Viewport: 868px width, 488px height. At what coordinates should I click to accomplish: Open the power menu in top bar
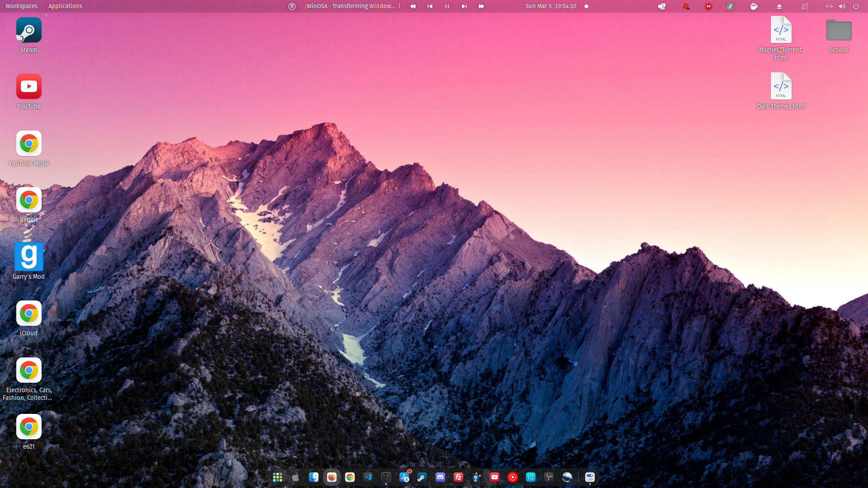pyautogui.click(x=856, y=6)
